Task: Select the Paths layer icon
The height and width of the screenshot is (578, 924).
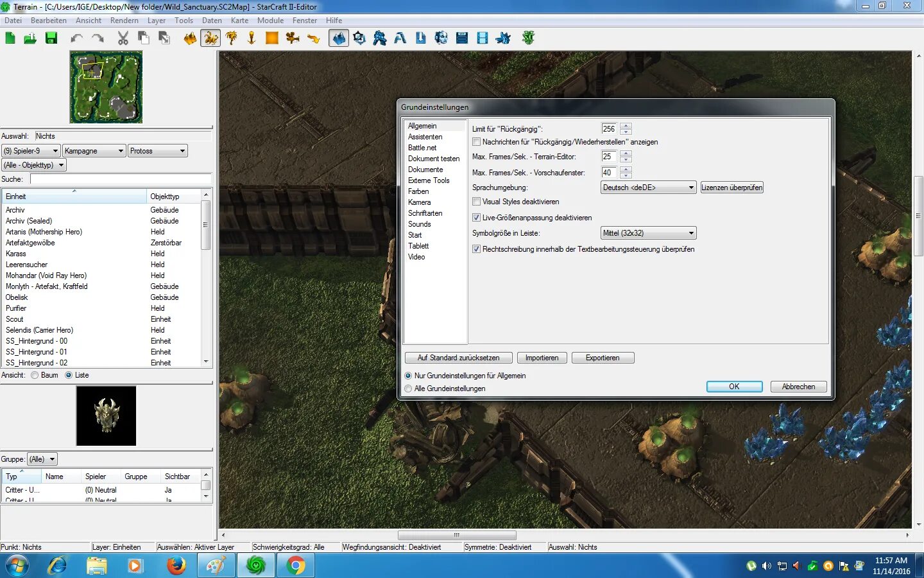Action: pos(313,39)
